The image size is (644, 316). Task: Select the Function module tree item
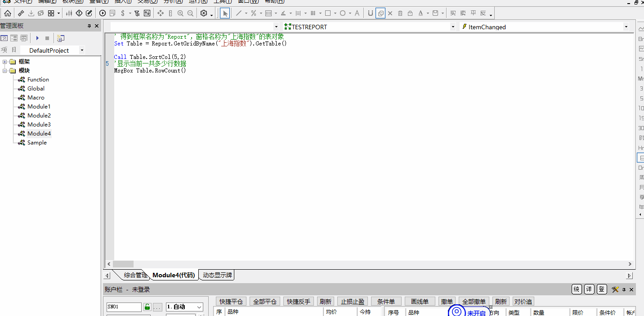click(38, 80)
